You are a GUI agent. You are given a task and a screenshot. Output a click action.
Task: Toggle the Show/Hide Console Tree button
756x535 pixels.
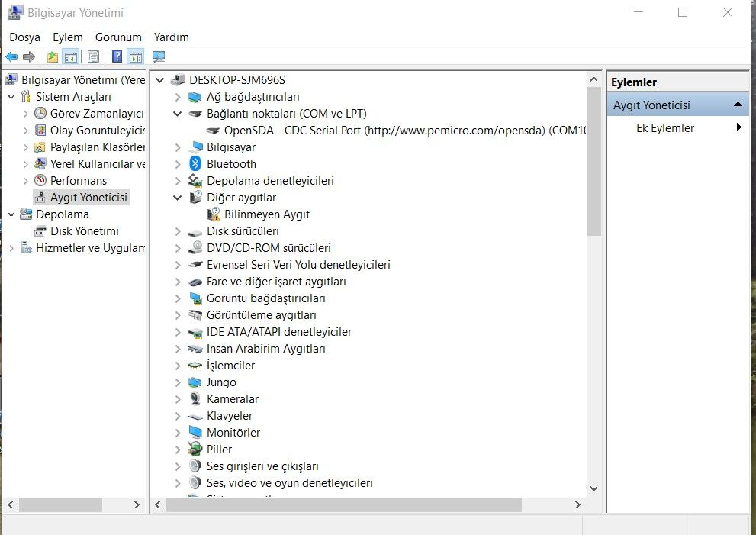(71, 57)
